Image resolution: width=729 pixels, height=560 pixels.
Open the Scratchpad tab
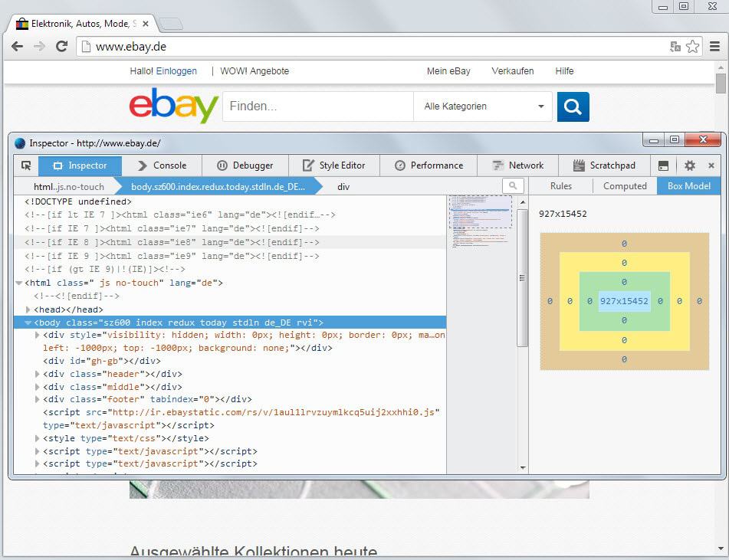604,165
